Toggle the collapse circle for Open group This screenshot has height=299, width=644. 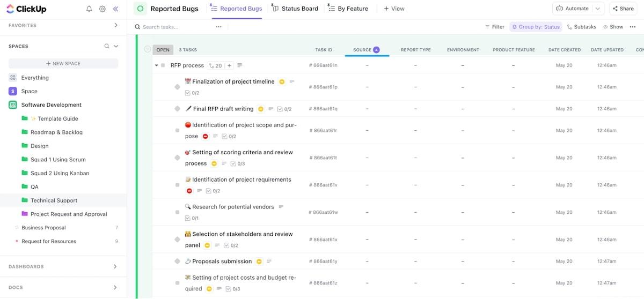point(148,49)
